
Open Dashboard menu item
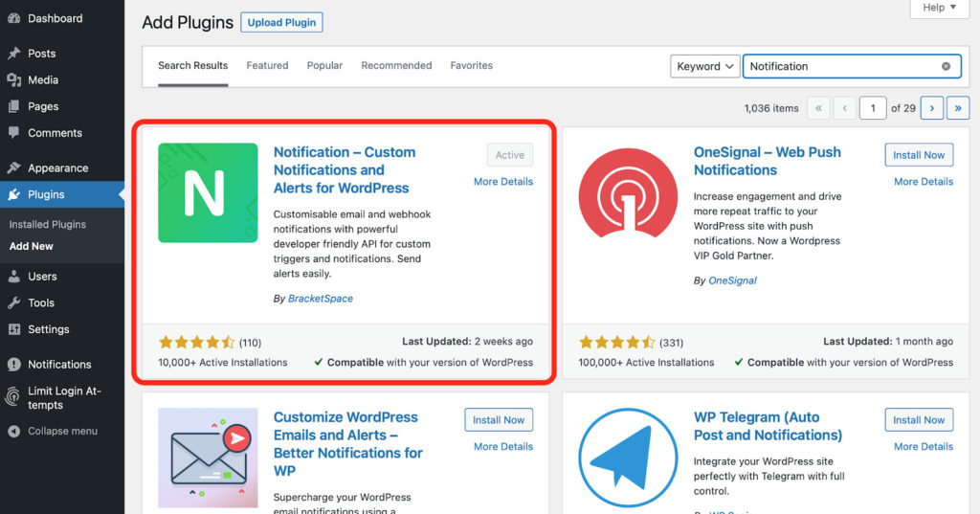(55, 18)
